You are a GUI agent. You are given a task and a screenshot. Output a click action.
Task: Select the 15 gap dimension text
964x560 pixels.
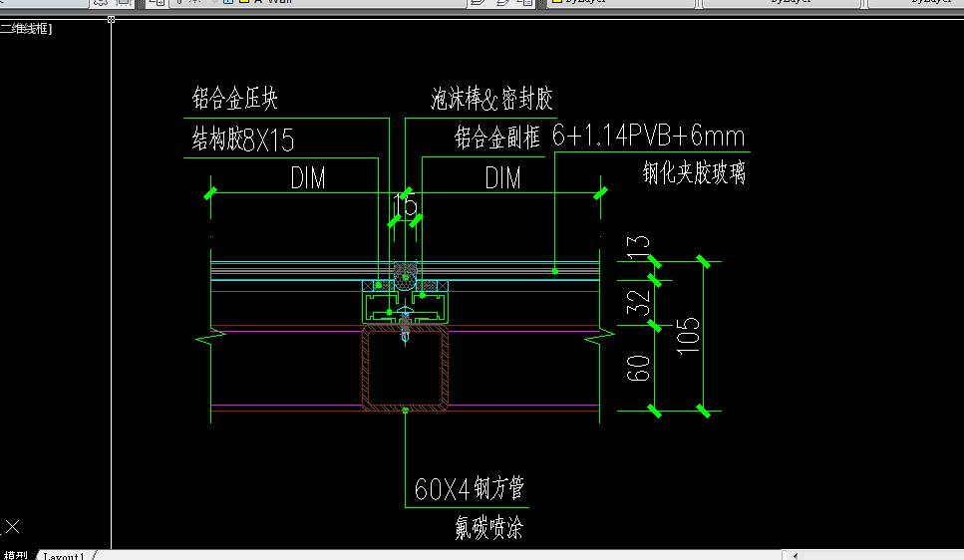pos(405,205)
